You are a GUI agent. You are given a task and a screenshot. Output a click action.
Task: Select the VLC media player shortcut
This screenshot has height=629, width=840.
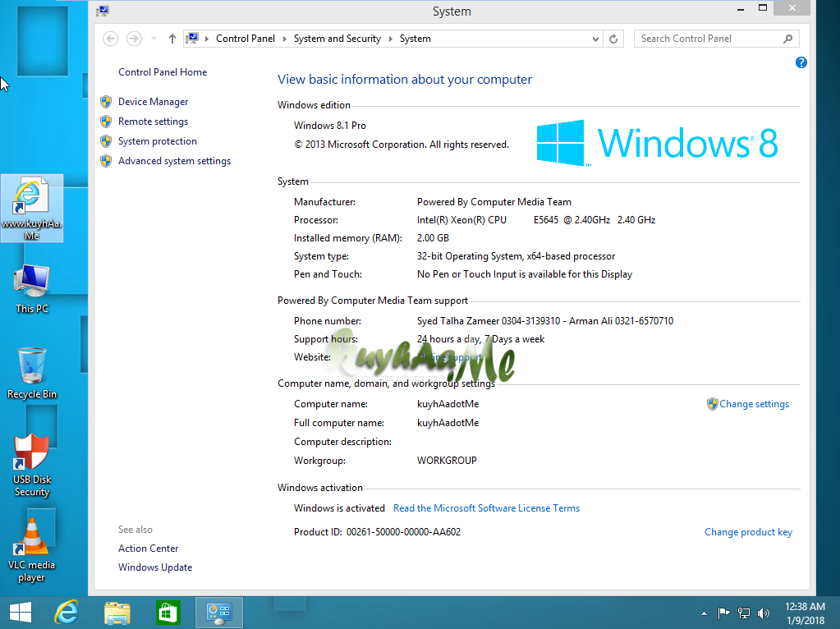pyautogui.click(x=31, y=550)
